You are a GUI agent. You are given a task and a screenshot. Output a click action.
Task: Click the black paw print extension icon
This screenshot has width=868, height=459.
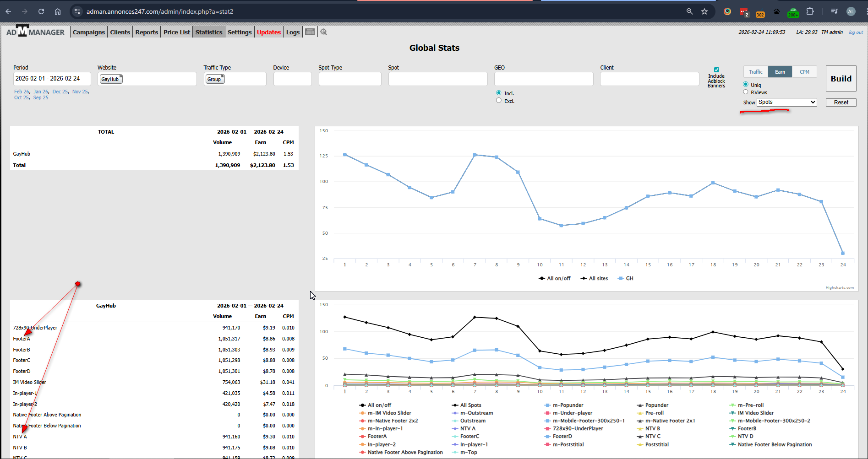pyautogui.click(x=776, y=11)
